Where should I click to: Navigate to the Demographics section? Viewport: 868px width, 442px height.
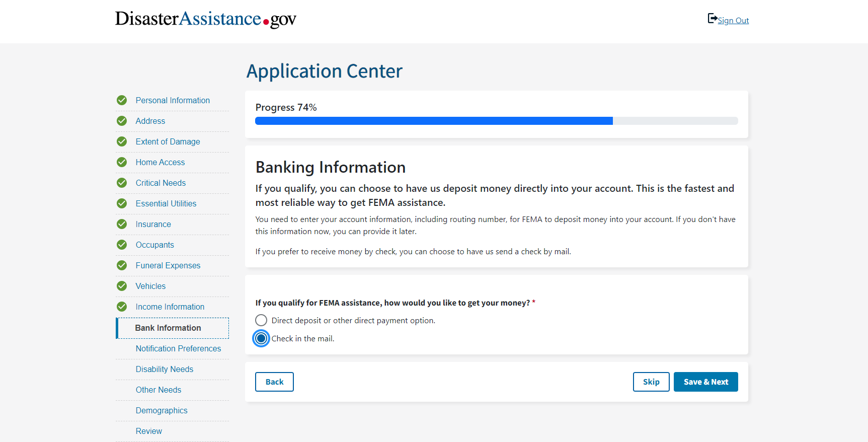pos(161,410)
